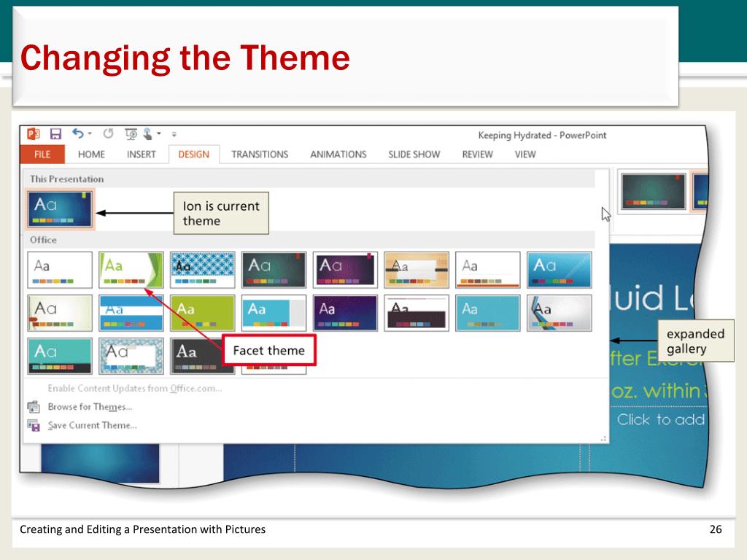Click Enable Content Updates from Office.com
Image resolution: width=747 pixels, height=560 pixels.
[135, 388]
